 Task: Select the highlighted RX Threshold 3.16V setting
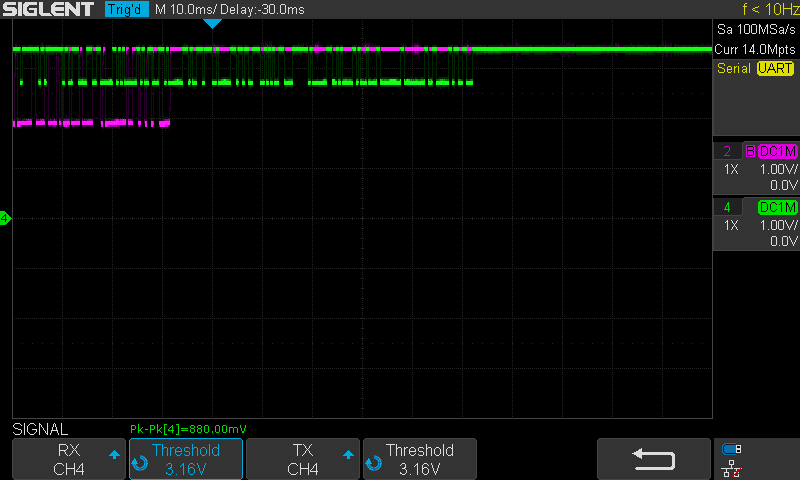[x=186, y=459]
